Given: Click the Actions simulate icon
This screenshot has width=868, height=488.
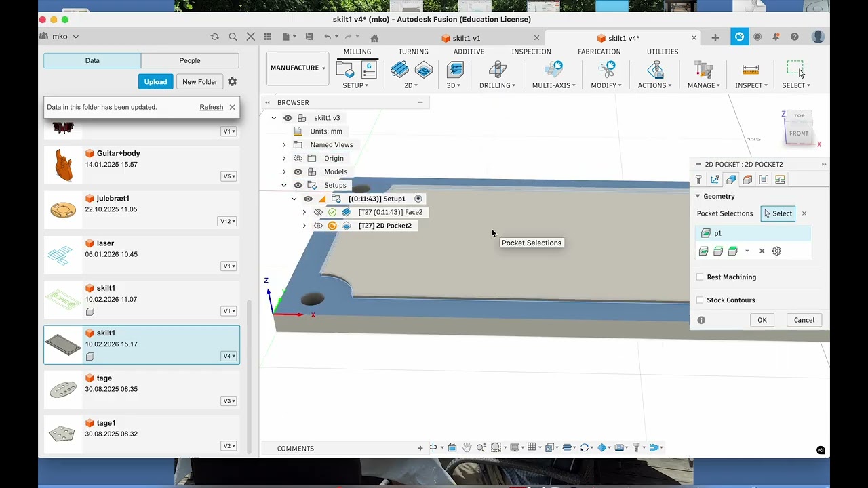Looking at the screenshot, I should (x=655, y=69).
